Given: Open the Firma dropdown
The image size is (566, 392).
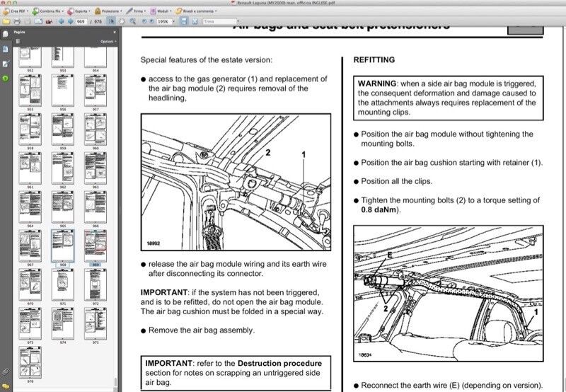Looking at the screenshot, I should [x=136, y=11].
